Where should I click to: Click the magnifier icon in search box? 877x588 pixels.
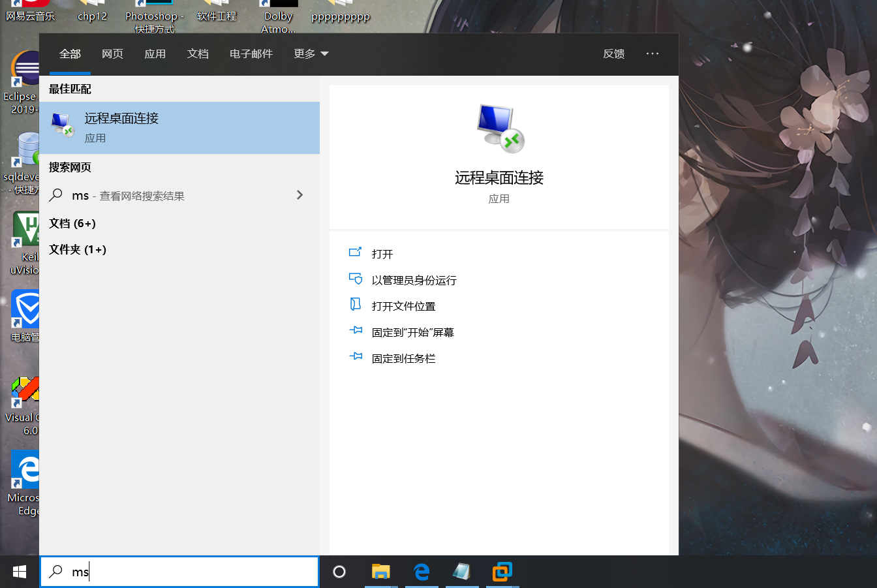[56, 572]
